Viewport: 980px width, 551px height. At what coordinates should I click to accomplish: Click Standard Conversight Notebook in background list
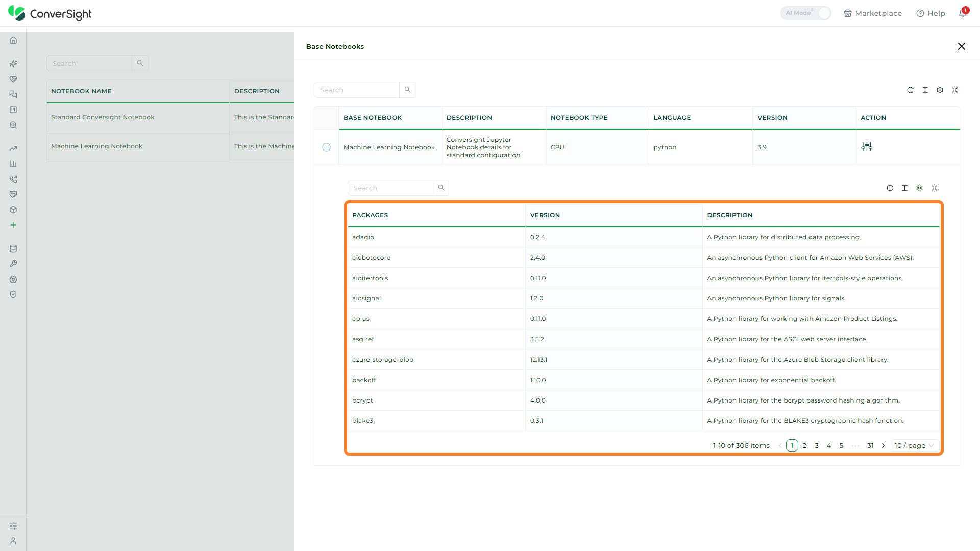tap(103, 117)
